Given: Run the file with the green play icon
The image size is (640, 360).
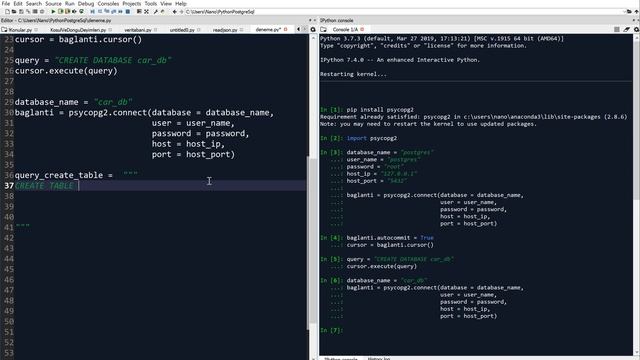Looking at the screenshot, I should pos(53,12).
